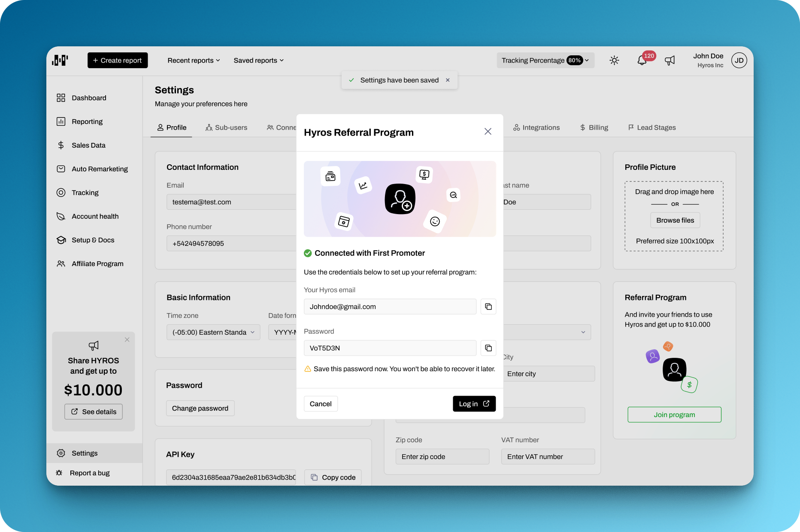Click the referral Password field
The image size is (800, 532).
click(x=390, y=348)
